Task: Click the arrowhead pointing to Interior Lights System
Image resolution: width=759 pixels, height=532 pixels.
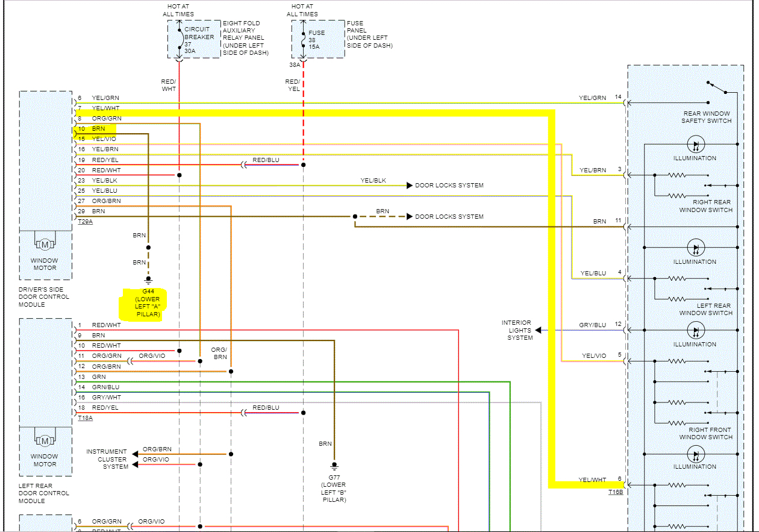Action: (x=539, y=330)
